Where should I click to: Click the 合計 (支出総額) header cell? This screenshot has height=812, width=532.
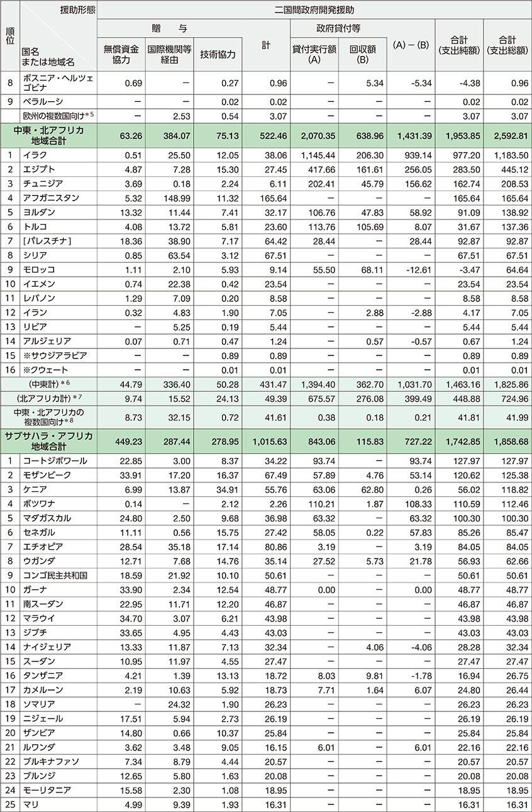[507, 45]
